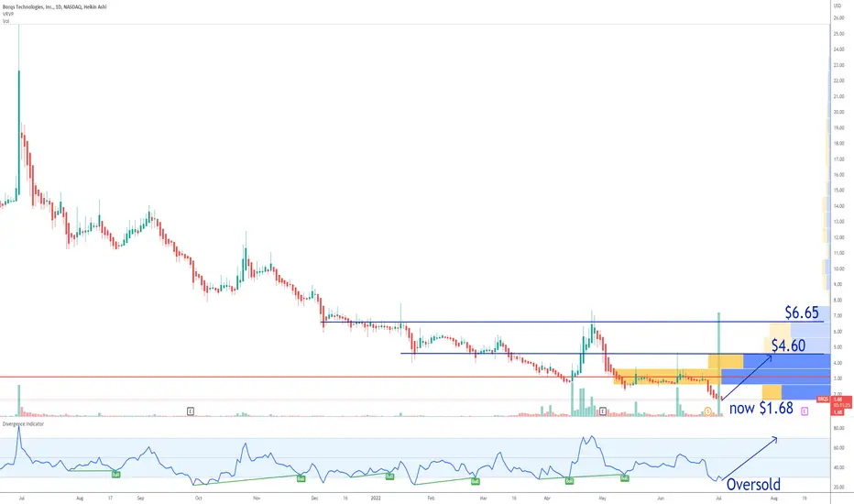Viewport: 854px width, 504px height.
Task: Click the 20.00 indicator axis label
Action: point(838,488)
